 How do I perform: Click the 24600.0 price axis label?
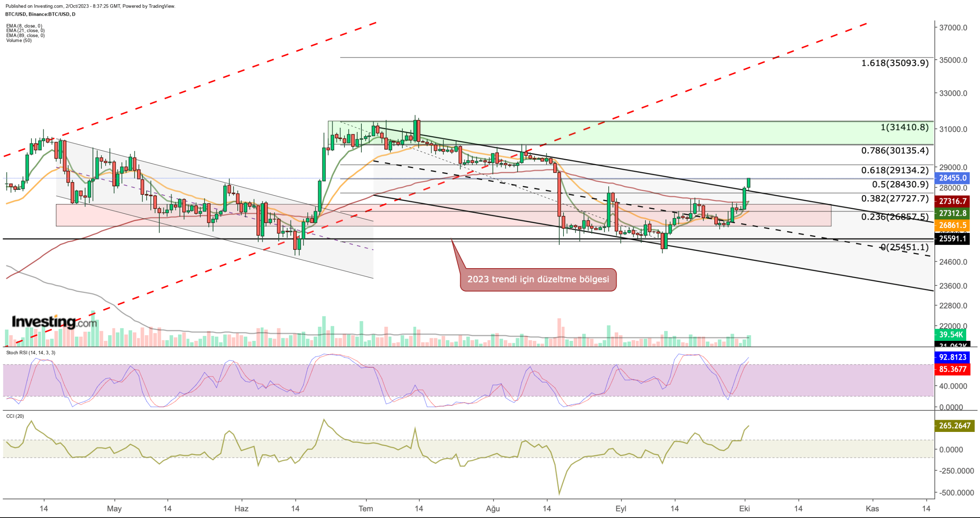pyautogui.click(x=953, y=262)
